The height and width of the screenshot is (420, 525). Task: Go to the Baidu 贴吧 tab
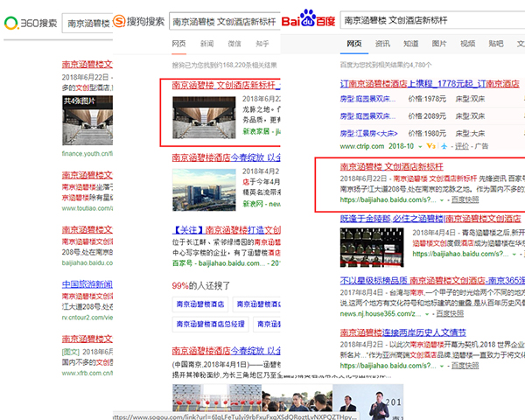(x=496, y=43)
